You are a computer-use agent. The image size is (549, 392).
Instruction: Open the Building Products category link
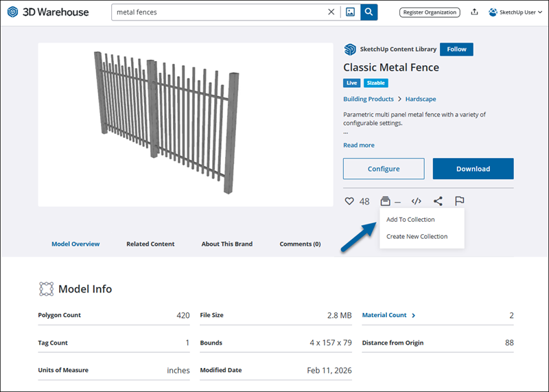pos(369,99)
